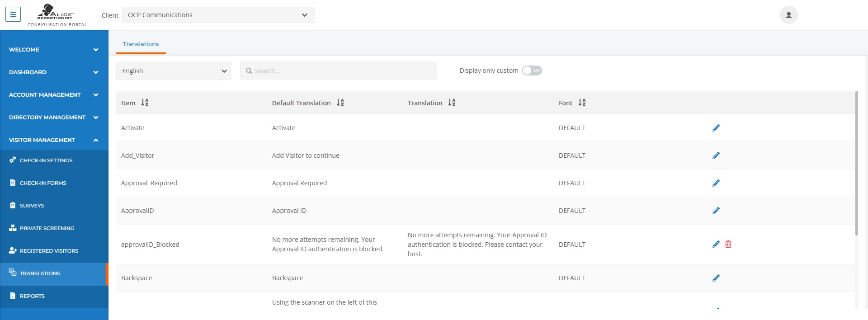This screenshot has height=320, width=868.
Task: Open Surveys menu item
Action: click(54, 206)
